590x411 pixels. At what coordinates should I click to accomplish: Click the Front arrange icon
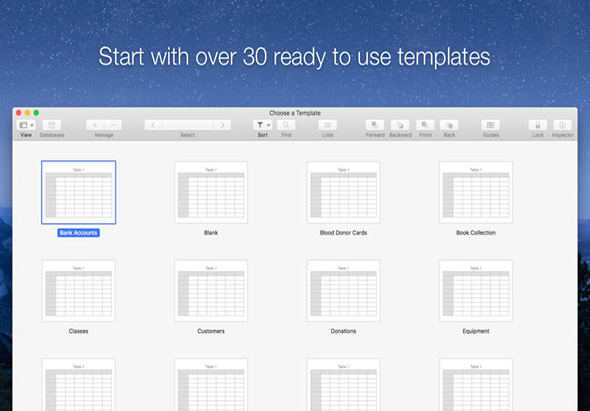425,125
